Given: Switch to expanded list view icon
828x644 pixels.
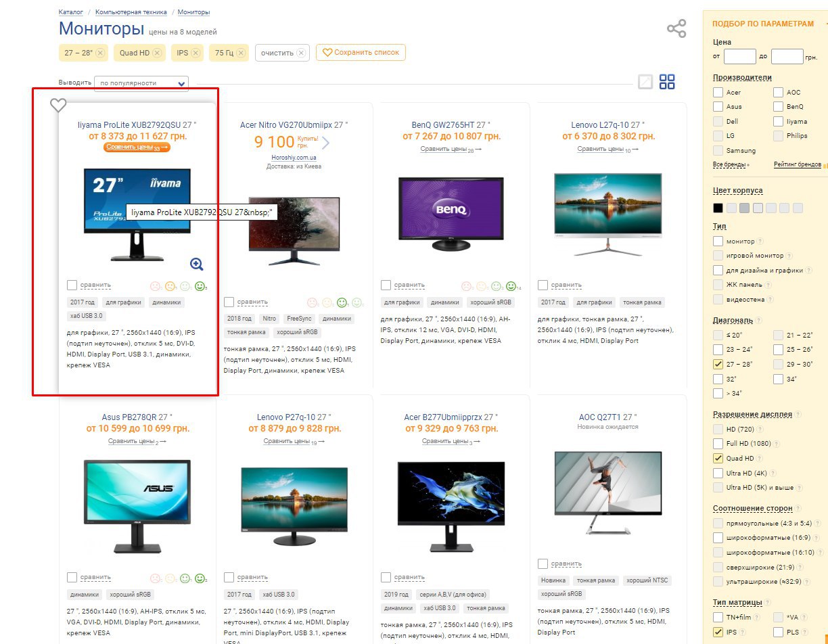Looking at the screenshot, I should pyautogui.click(x=645, y=82).
